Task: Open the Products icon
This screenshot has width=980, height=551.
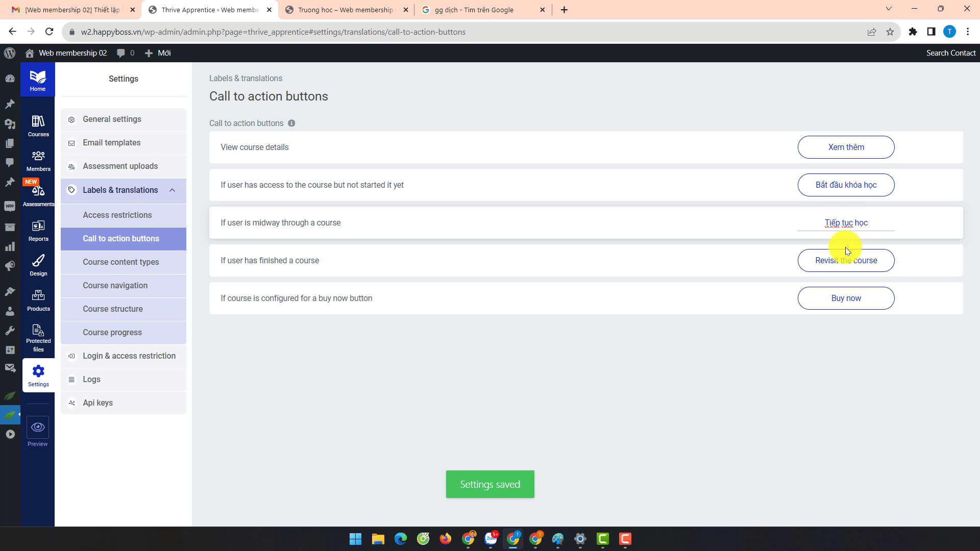Action: (38, 299)
